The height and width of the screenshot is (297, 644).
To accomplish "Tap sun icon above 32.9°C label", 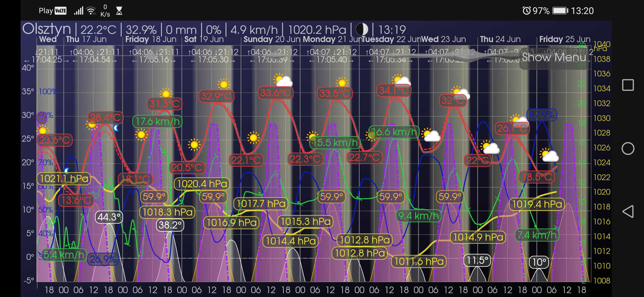I will 223,84.
